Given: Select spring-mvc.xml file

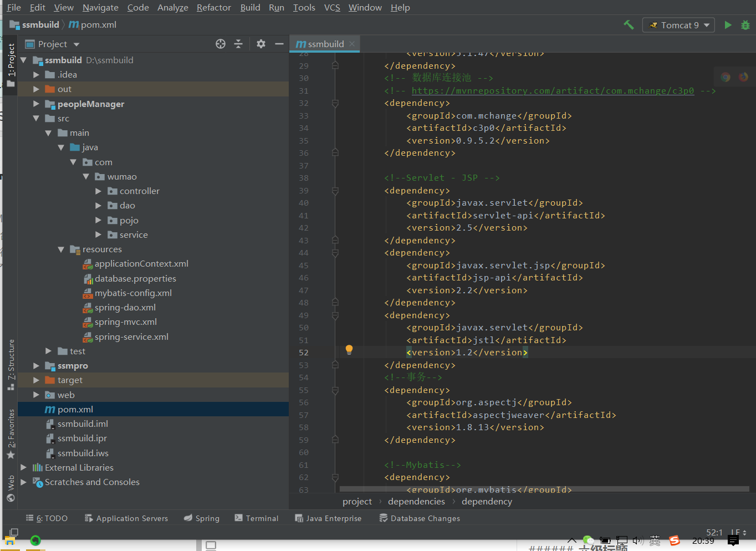Looking at the screenshot, I should 126,322.
